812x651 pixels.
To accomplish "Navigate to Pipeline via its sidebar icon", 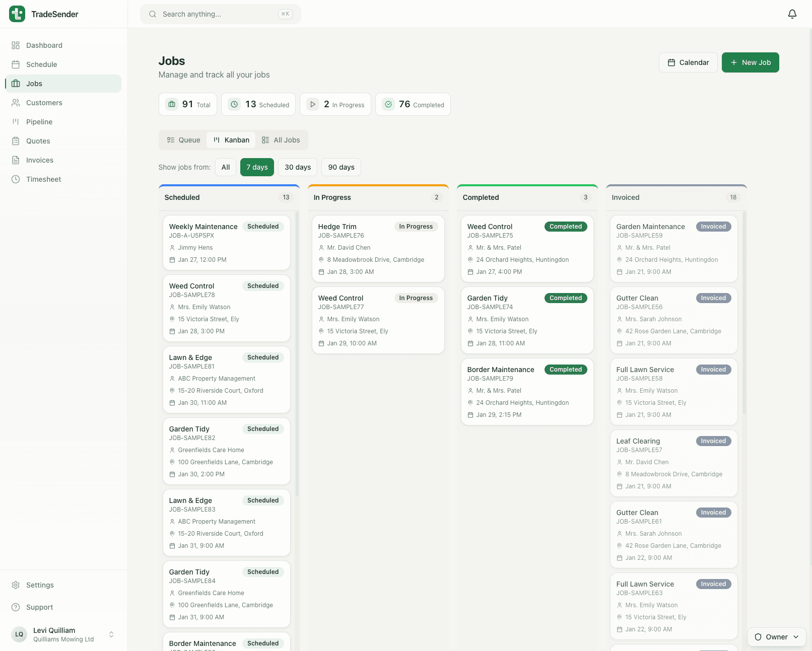I will coord(17,122).
